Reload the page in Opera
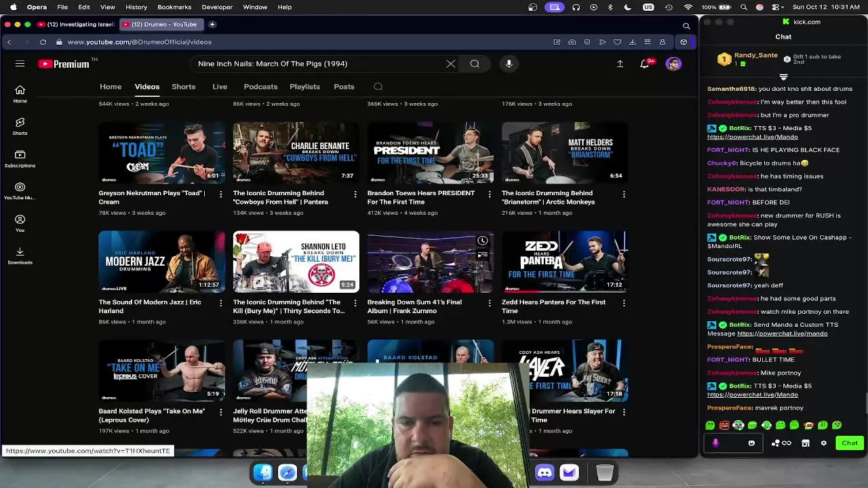Screen dimensions: 868x488 point(43,42)
